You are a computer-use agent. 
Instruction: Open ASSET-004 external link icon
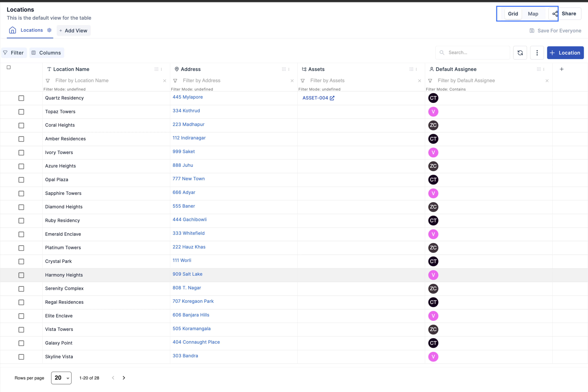point(332,98)
